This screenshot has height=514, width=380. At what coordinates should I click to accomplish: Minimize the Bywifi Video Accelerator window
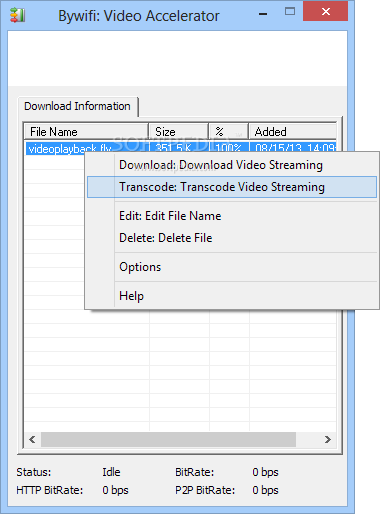point(263,14)
